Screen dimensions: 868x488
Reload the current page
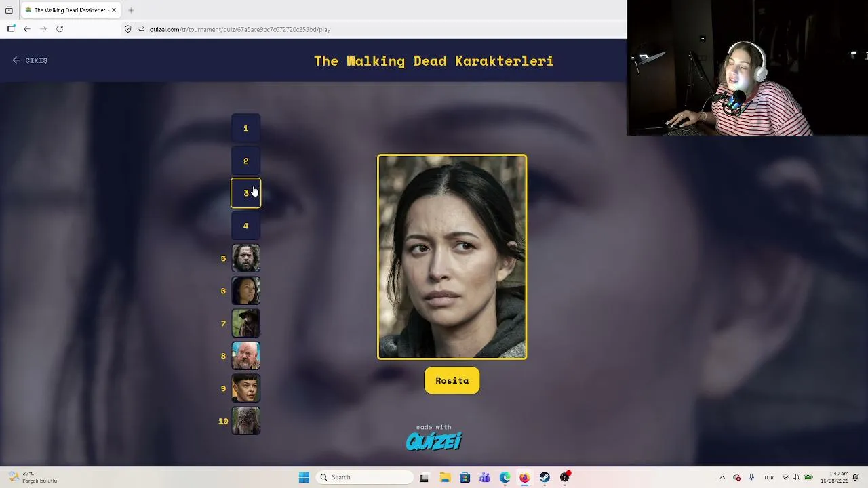[x=60, y=29]
